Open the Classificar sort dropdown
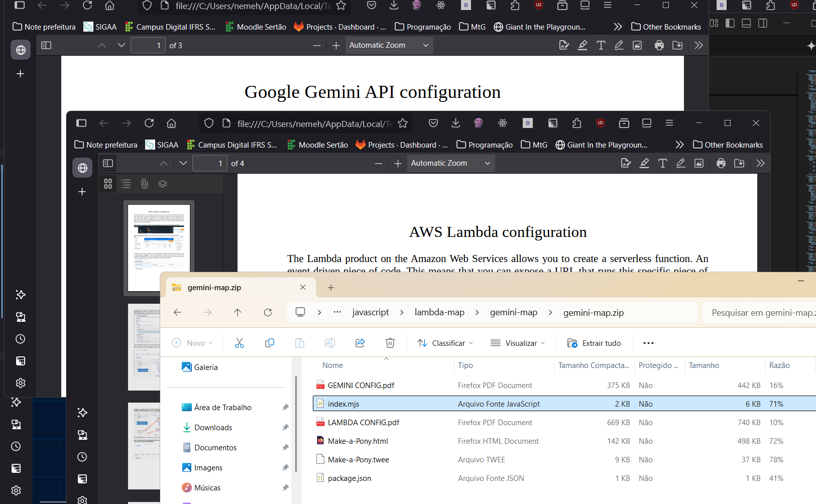816x504 pixels. click(x=445, y=343)
